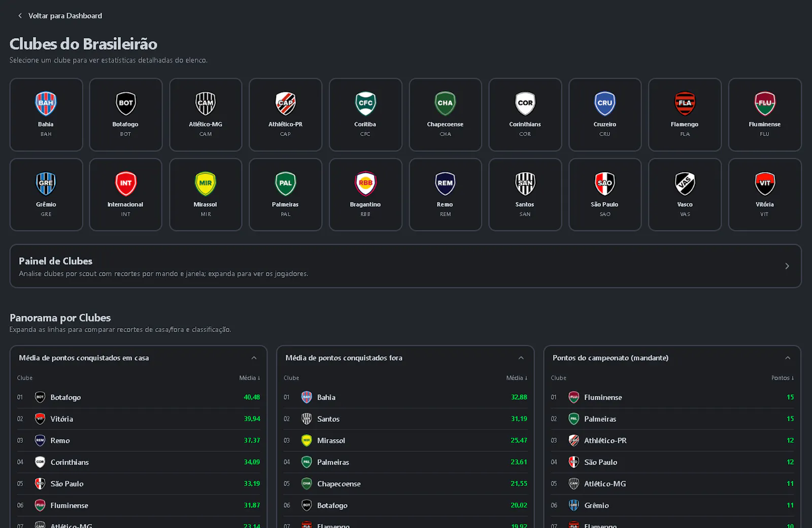
Task: Collapse Média de pontos conquistados em casa panel
Action: 254,358
